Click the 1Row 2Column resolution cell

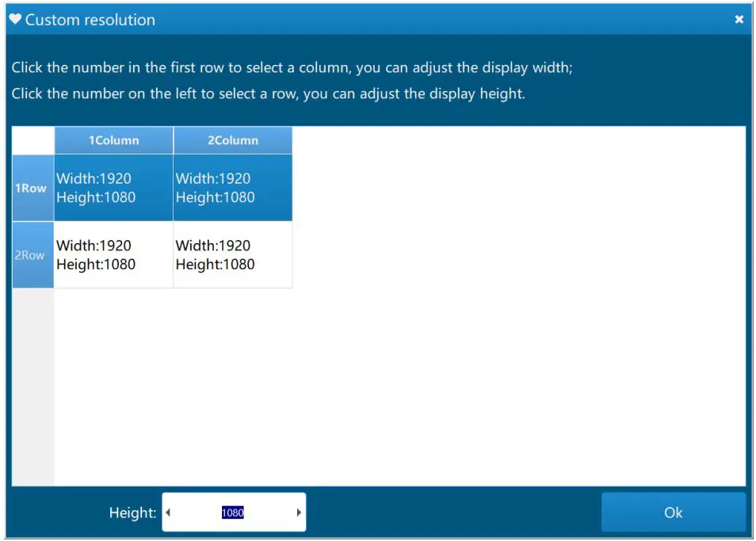click(x=233, y=188)
